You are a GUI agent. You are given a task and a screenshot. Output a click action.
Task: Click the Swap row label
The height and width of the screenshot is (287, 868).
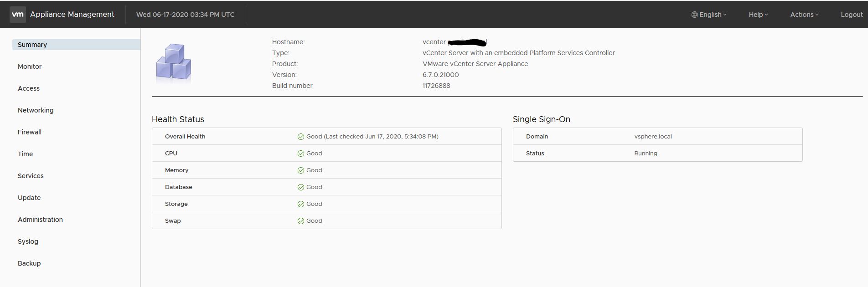(173, 221)
